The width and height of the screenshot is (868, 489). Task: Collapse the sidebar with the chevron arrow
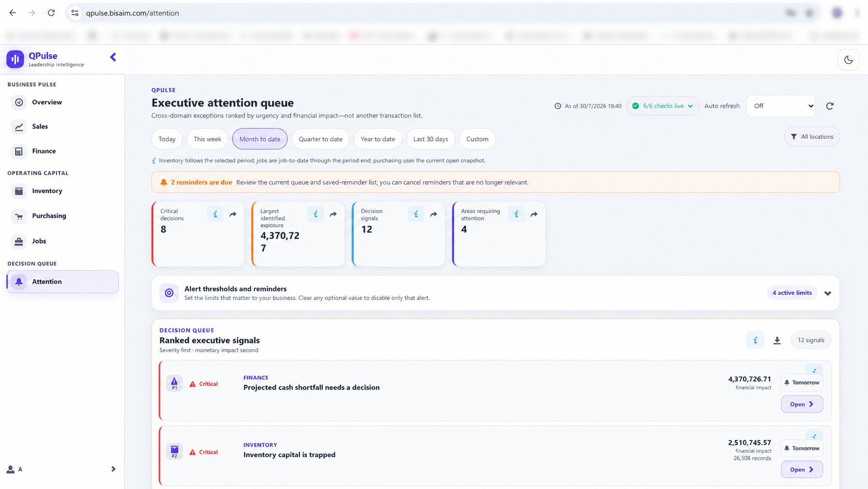[113, 57]
